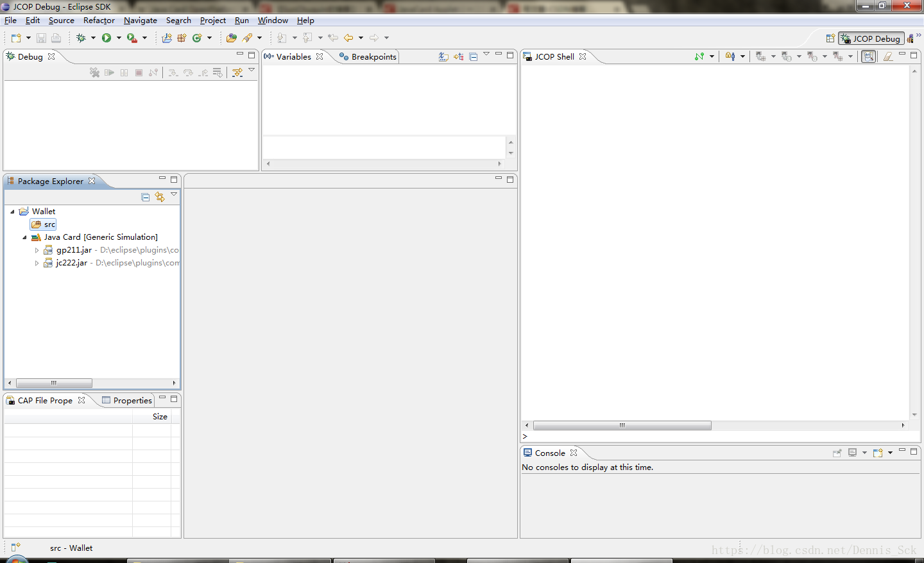This screenshot has height=563, width=924.
Task: Switch to the Properties tab
Action: (x=127, y=400)
